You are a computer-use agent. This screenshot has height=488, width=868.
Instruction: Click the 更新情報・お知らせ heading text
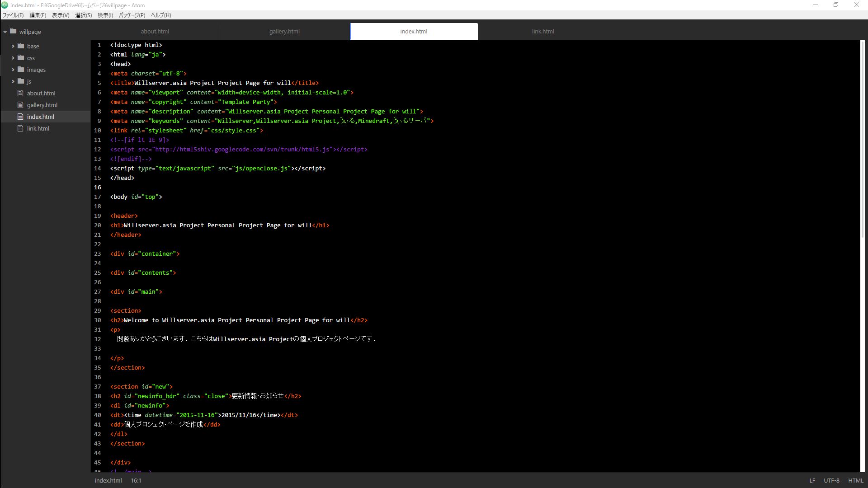click(x=257, y=396)
